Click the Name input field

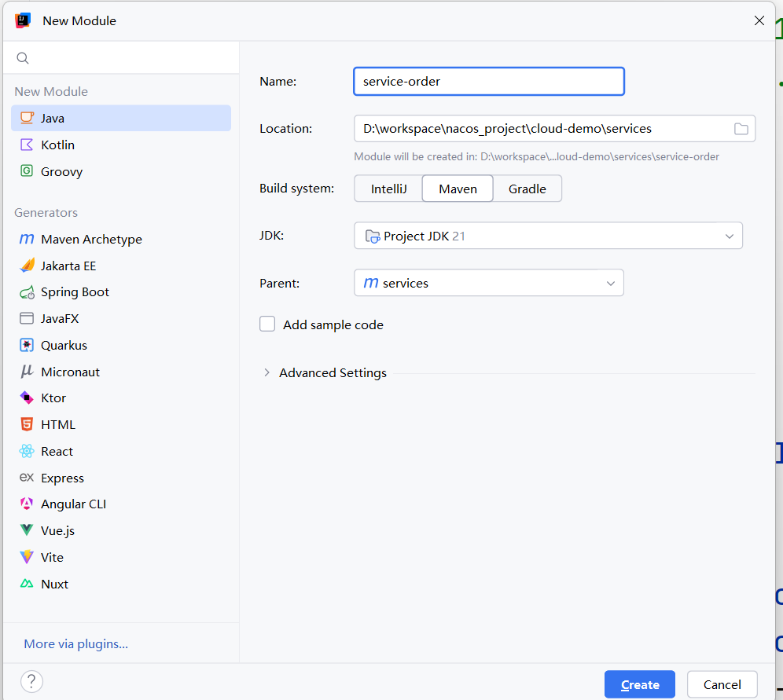tap(489, 82)
